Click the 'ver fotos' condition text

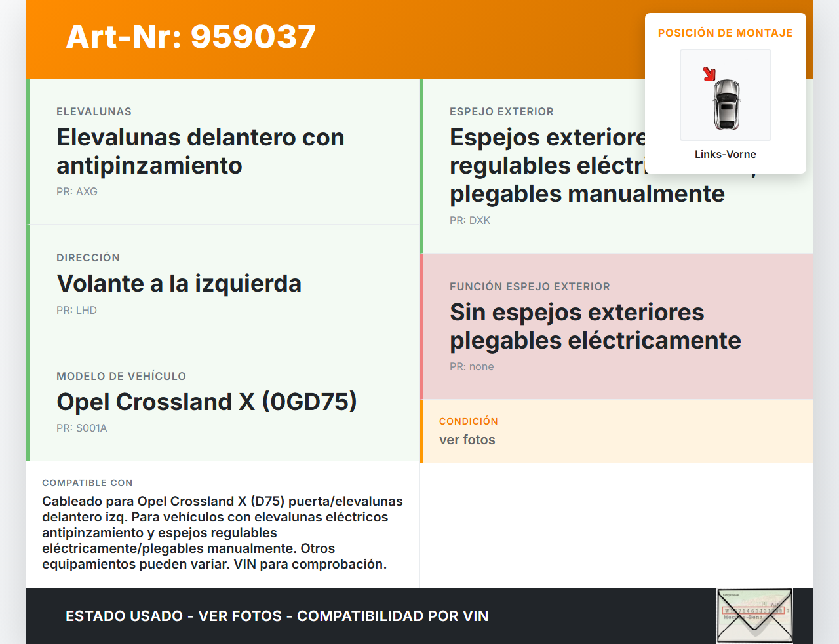coord(467,440)
